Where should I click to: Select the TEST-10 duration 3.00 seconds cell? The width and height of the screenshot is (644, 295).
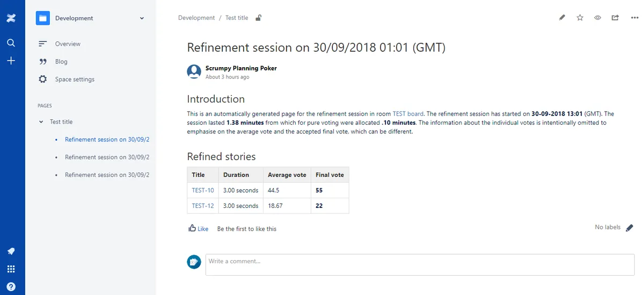tap(240, 190)
